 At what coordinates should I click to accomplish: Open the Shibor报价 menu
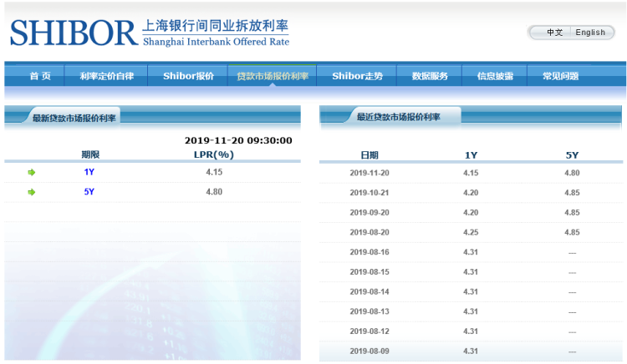coord(188,76)
